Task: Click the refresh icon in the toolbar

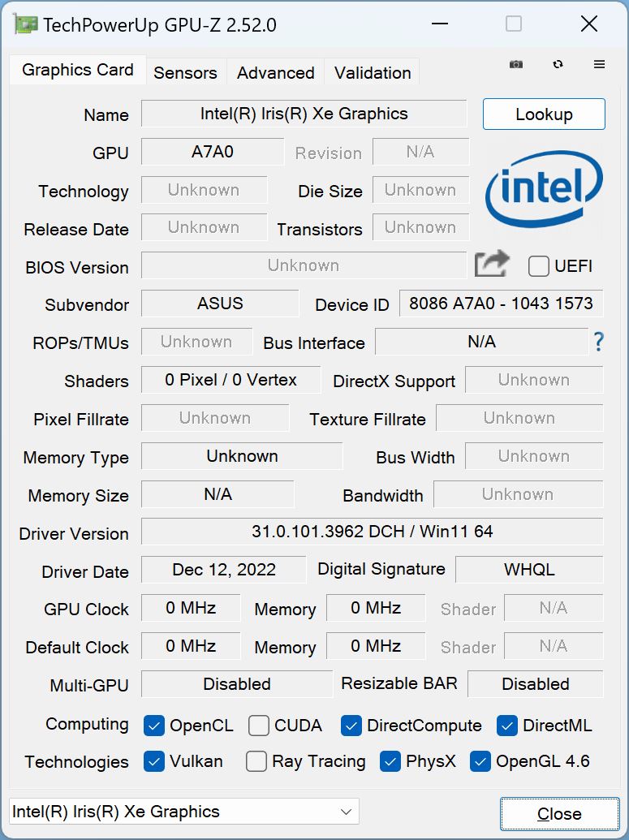Action: click(558, 64)
